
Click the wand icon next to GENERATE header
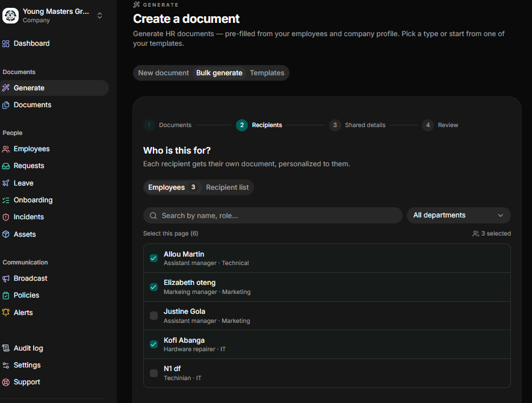137,4
